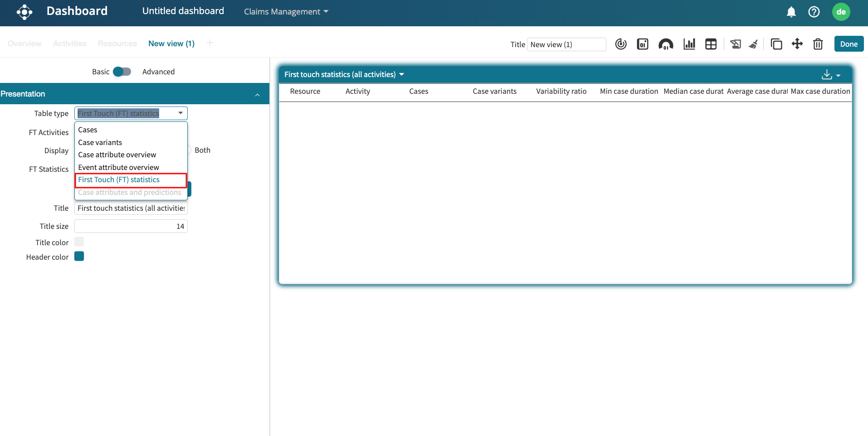
Task: Open the Header color swatch
Action: [x=79, y=257]
